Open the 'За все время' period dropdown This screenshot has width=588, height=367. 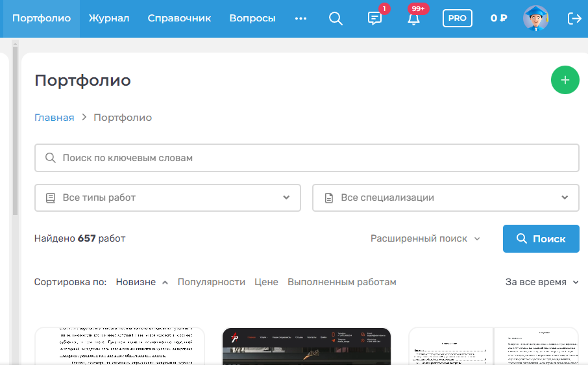coord(542,282)
